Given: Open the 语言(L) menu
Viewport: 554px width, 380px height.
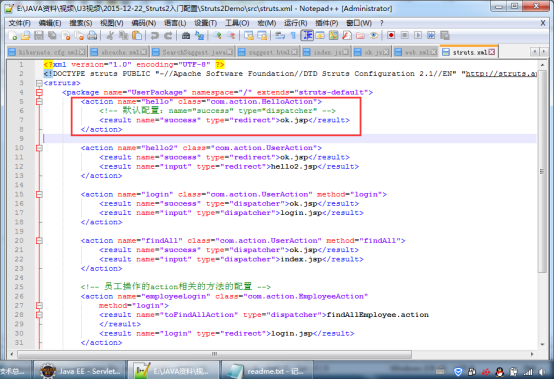Looking at the screenshot, I should (x=175, y=23).
